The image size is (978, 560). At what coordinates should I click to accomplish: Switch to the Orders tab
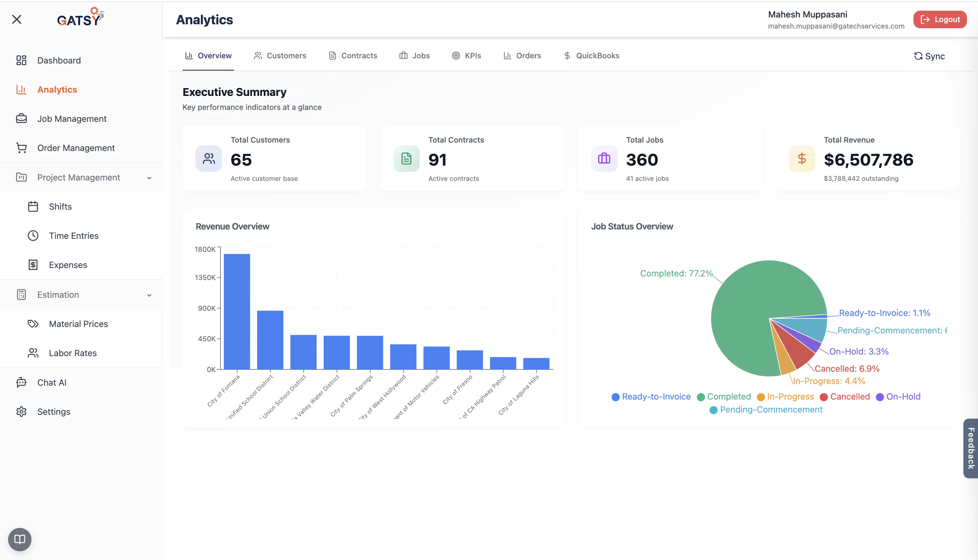pos(522,56)
